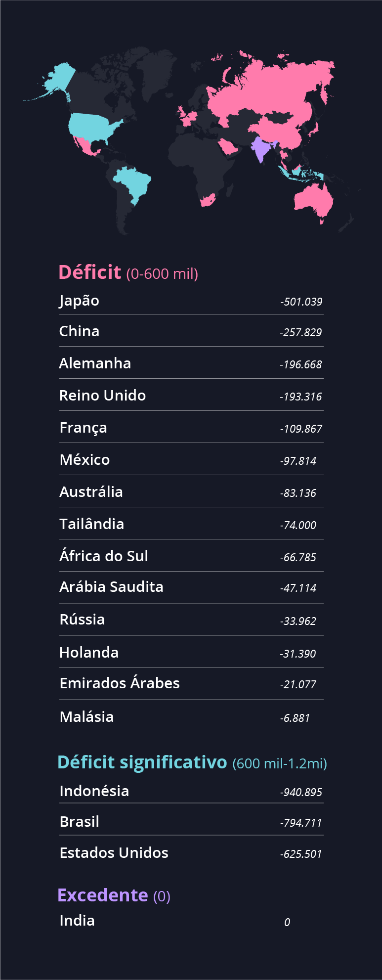Select Brazil on the world map
The image size is (382, 980).
pos(133,184)
